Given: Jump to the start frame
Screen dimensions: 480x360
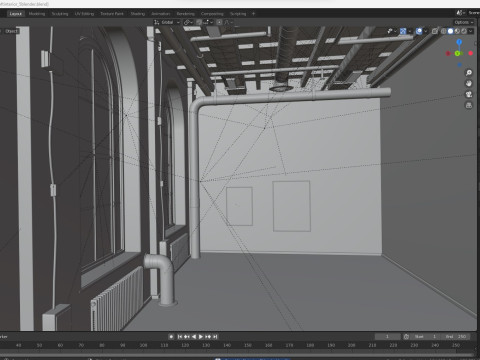Looking at the screenshot, I should pyautogui.click(x=180, y=337).
